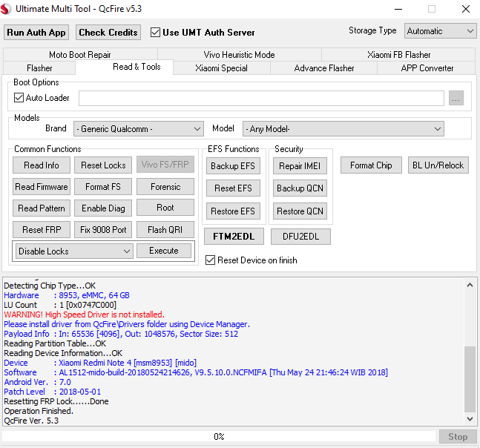This screenshot has height=448, width=480.
Task: Click the Android Ver. 7.0 log line
Action: tap(37, 382)
